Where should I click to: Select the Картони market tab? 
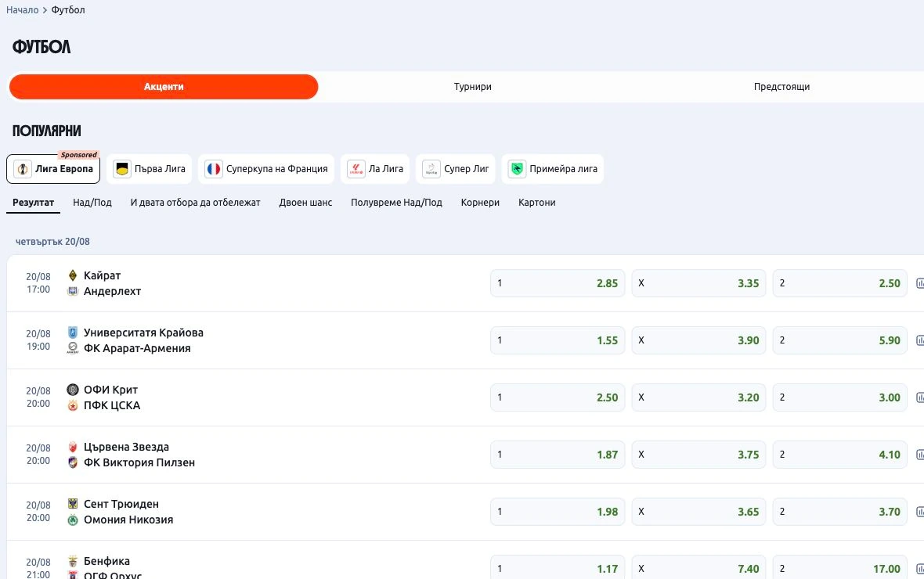tap(537, 203)
